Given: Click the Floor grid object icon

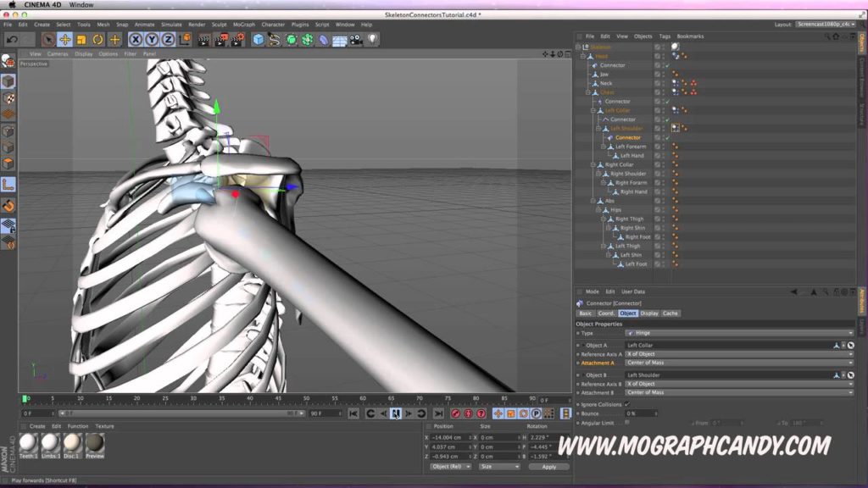Looking at the screenshot, I should coord(339,40).
